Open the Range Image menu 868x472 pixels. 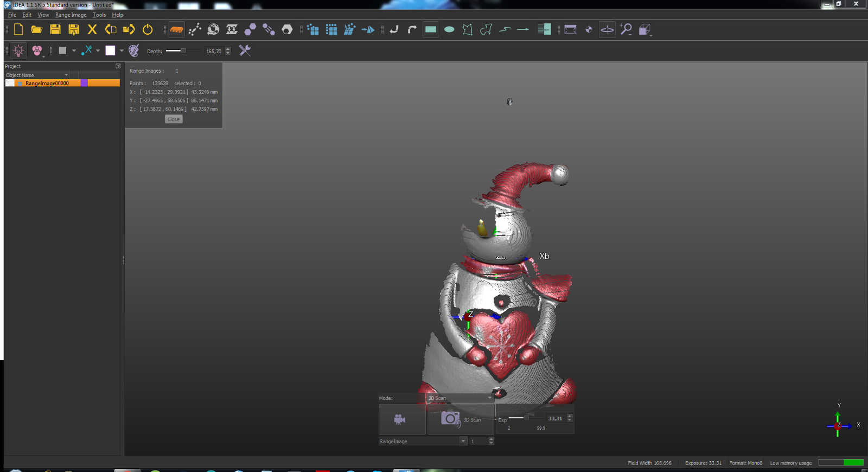click(x=71, y=15)
